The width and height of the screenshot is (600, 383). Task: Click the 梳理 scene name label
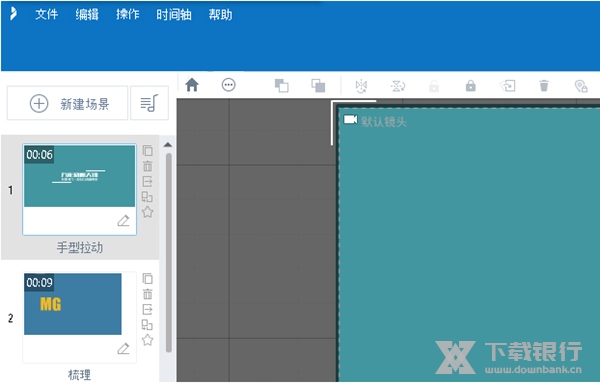pos(80,375)
